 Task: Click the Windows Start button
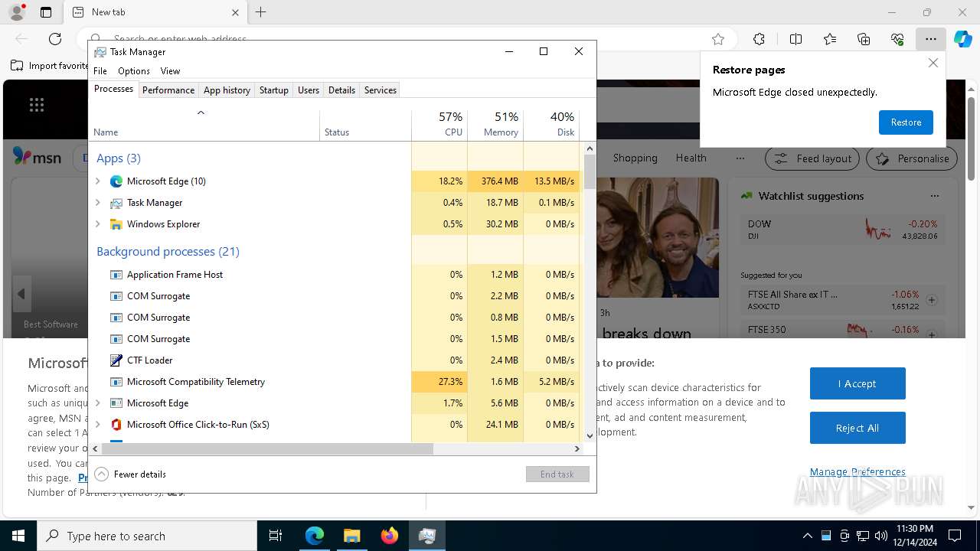coord(18,536)
